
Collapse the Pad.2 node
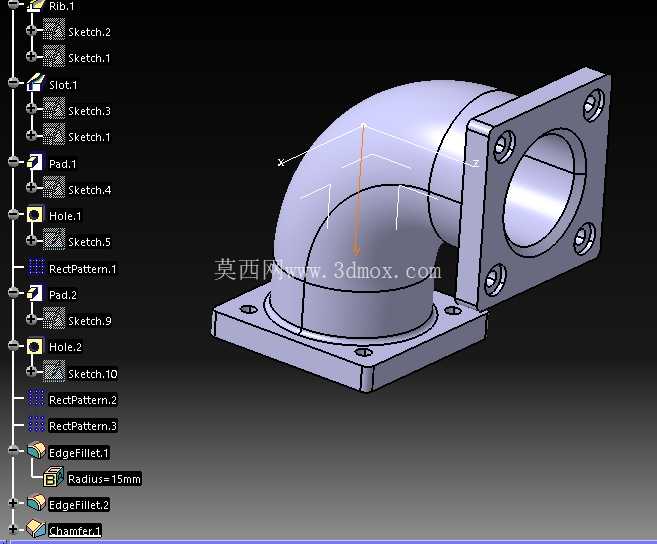13,293
